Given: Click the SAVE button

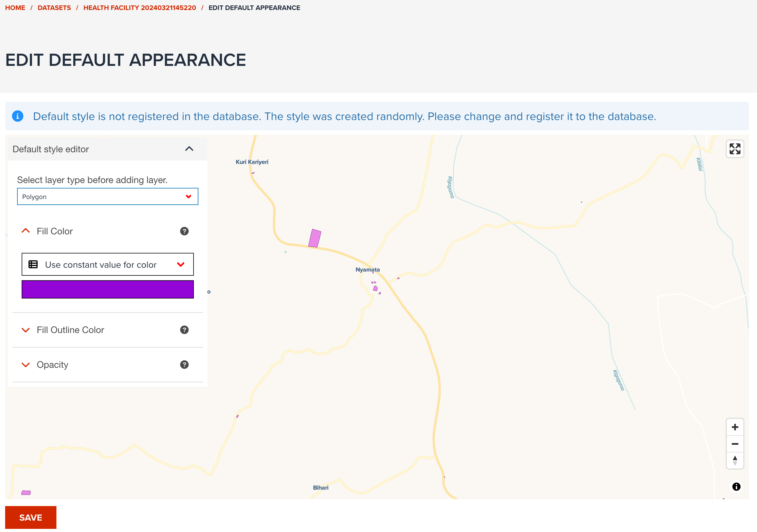Looking at the screenshot, I should click(x=31, y=517).
